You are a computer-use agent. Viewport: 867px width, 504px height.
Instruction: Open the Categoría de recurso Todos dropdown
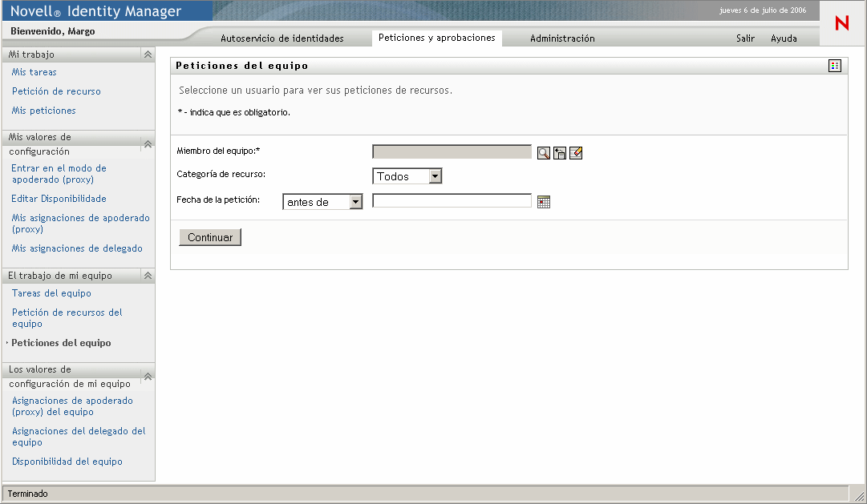coord(407,176)
